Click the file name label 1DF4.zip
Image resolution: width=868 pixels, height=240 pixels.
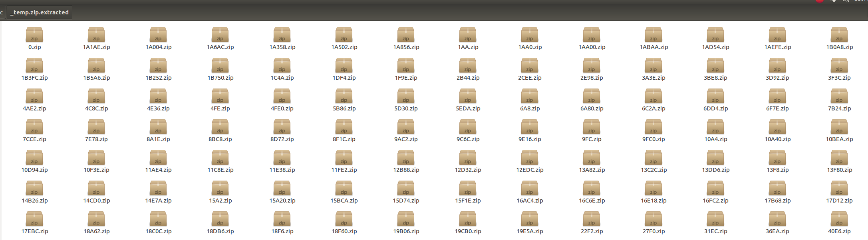coord(344,78)
